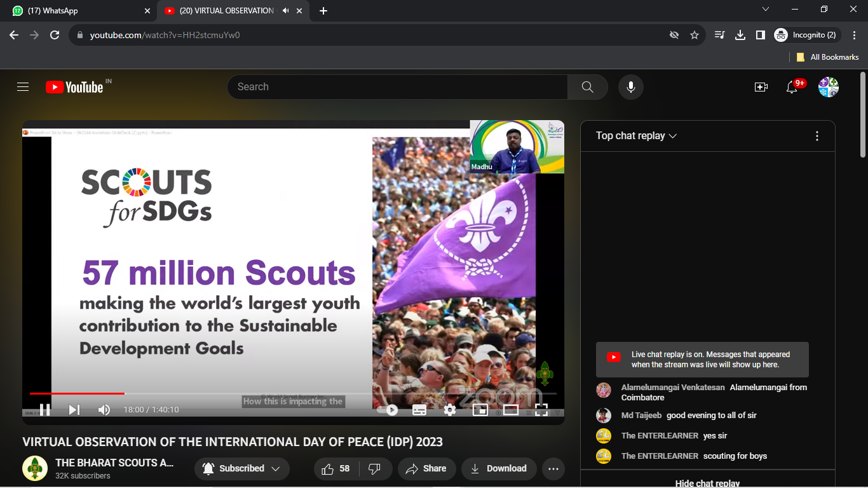Click the YouTube search input field
Image resolution: width=868 pixels, height=488 pixels.
pyautogui.click(x=397, y=87)
